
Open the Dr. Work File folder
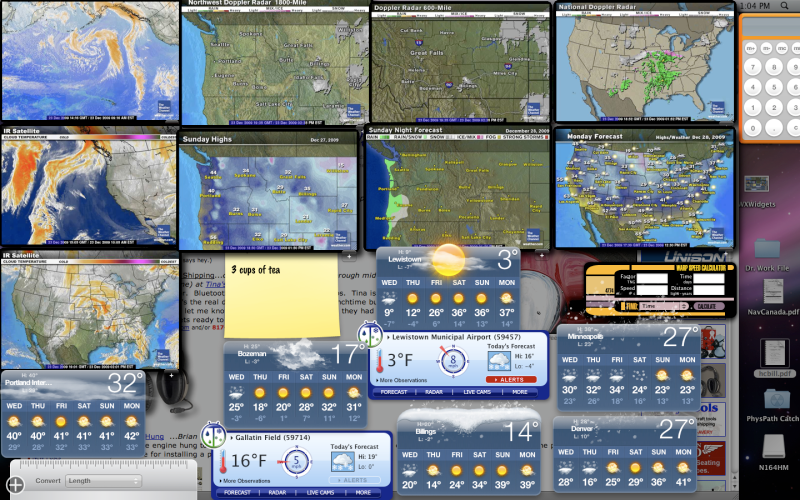(768, 250)
